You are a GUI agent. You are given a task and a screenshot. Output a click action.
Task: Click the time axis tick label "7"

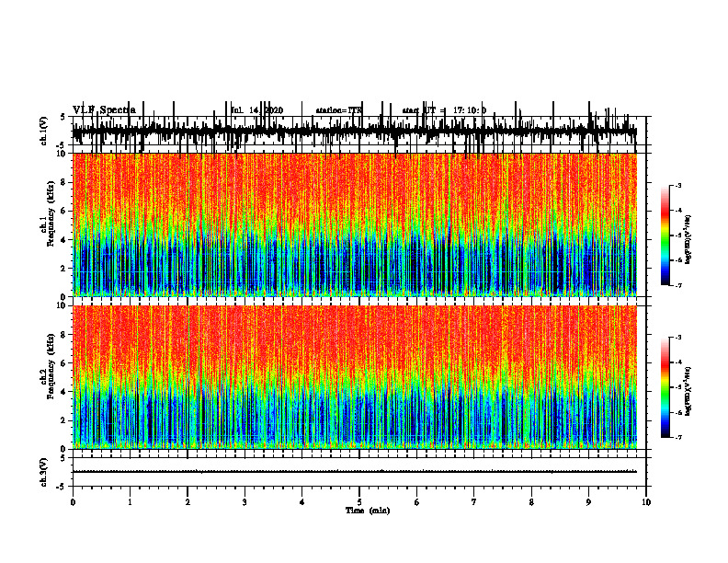[474, 502]
